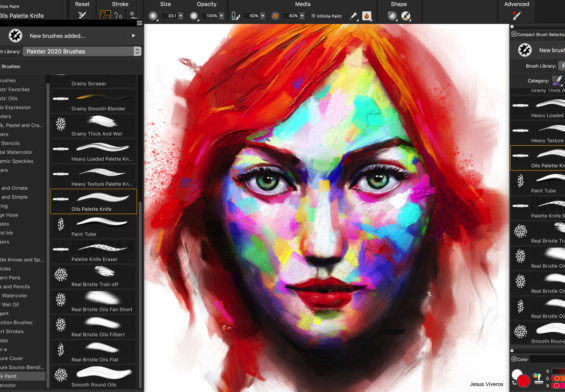Select the Straight Line Strokes icon
Image resolution: width=565 pixels, height=392 pixels.
(119, 15)
